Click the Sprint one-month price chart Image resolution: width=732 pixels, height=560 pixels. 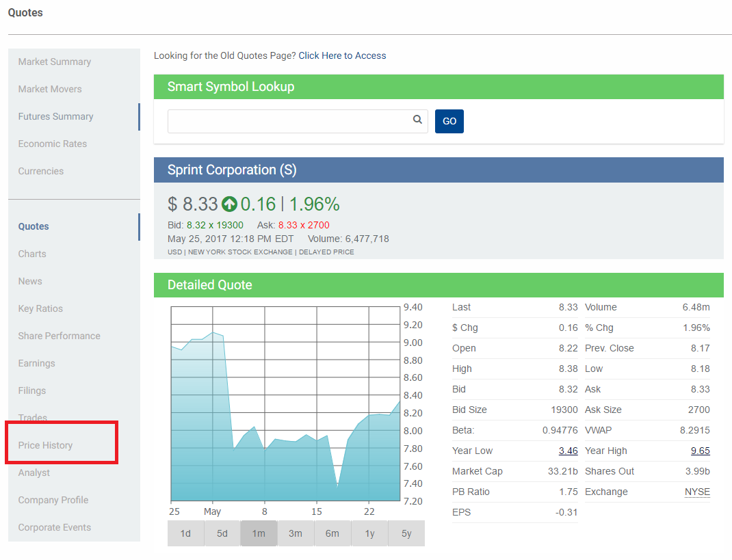click(x=286, y=403)
